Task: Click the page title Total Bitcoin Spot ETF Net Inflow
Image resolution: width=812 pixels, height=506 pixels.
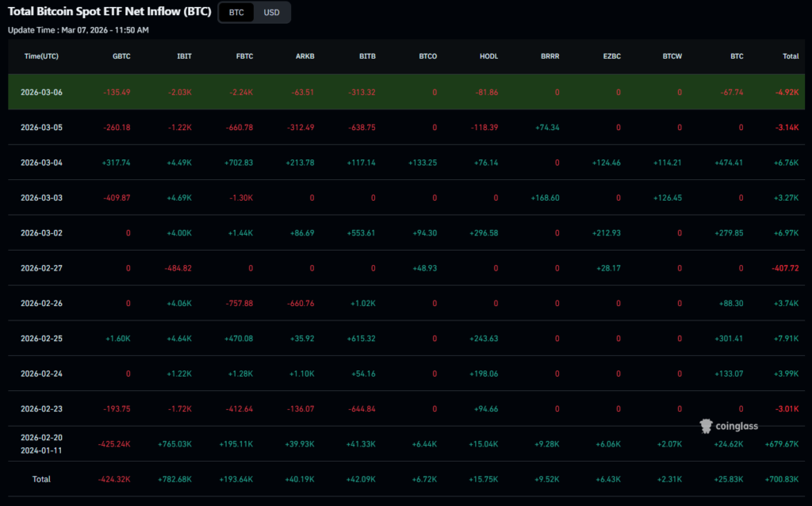Action: [109, 12]
